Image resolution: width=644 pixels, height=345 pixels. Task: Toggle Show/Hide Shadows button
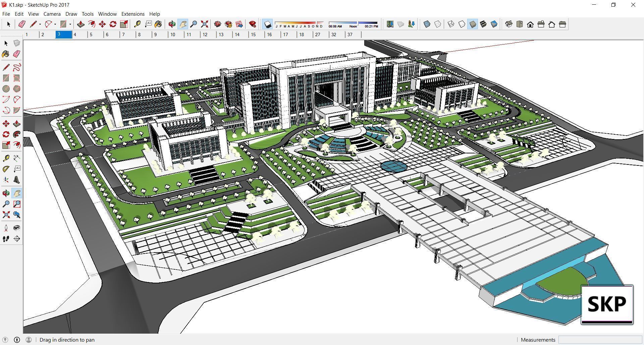[267, 24]
